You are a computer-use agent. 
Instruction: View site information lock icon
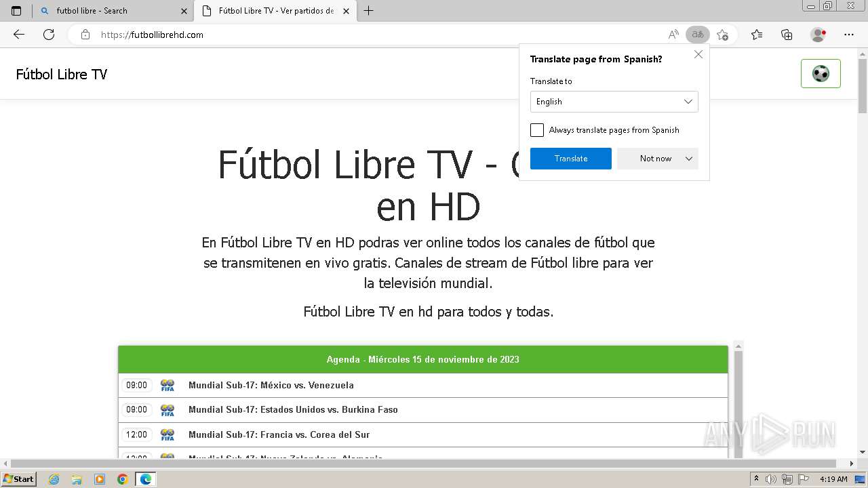coord(85,35)
